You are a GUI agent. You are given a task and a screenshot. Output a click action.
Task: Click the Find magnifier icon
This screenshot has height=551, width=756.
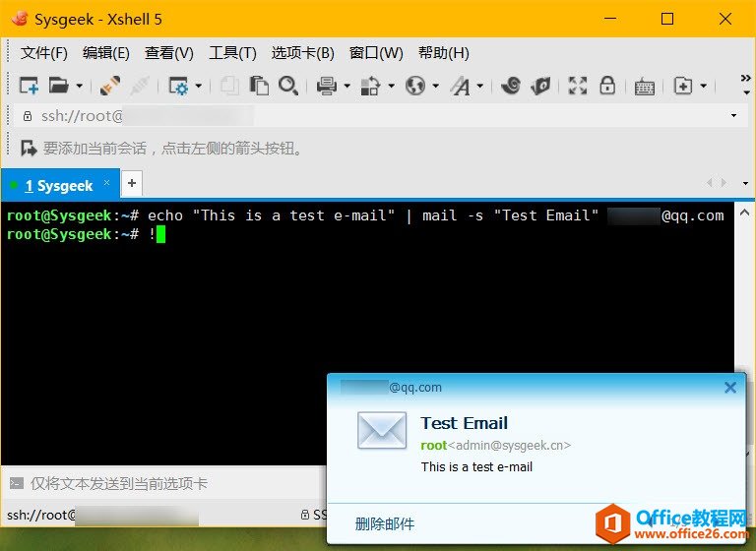click(x=288, y=86)
